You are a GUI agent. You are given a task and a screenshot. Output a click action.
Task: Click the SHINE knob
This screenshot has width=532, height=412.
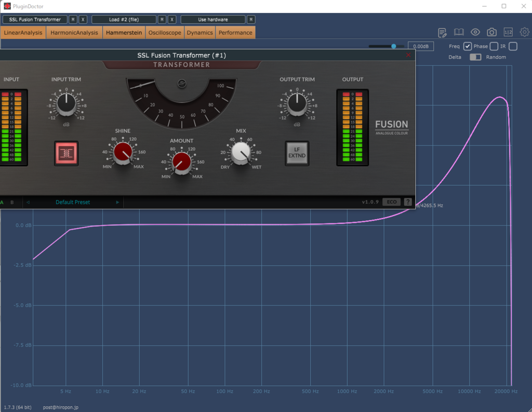click(x=123, y=153)
